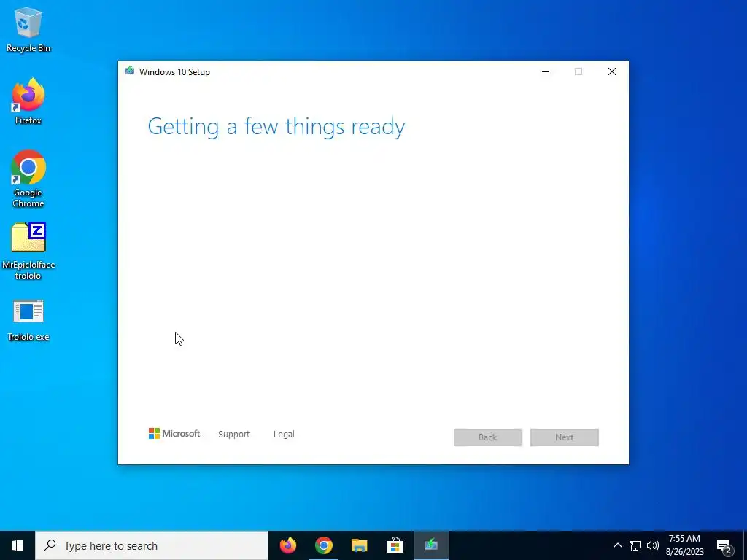
Task: Click the Microsoft logo in Setup
Action: [x=174, y=433]
